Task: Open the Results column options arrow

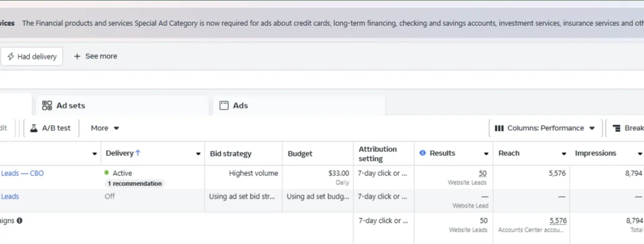Action: pyautogui.click(x=486, y=154)
